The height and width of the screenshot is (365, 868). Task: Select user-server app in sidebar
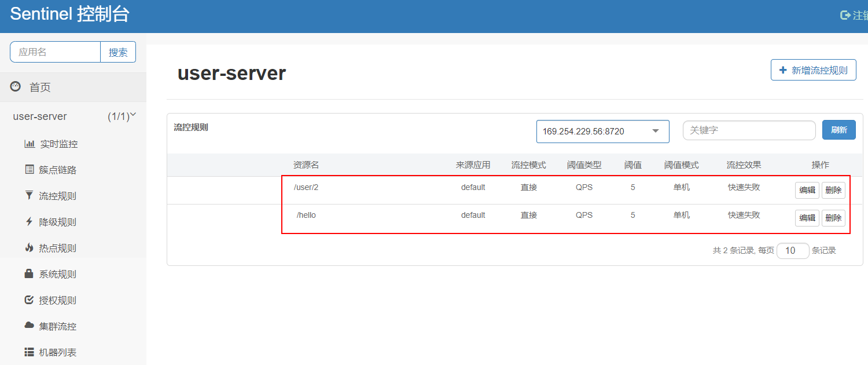pyautogui.click(x=40, y=116)
